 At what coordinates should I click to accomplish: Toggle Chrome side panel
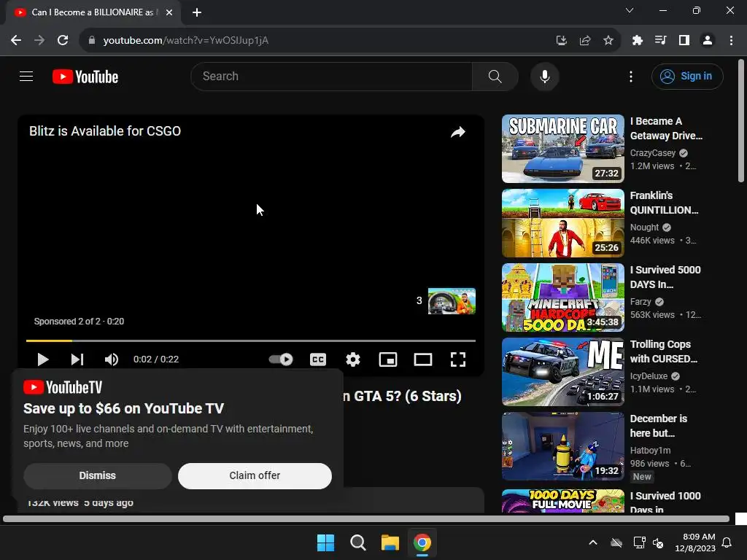(684, 41)
